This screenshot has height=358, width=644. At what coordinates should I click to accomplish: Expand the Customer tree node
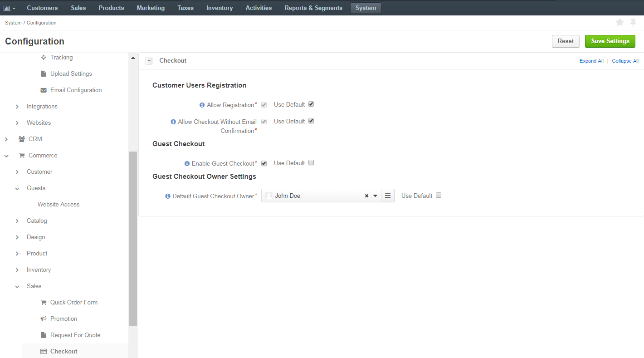[17, 172]
